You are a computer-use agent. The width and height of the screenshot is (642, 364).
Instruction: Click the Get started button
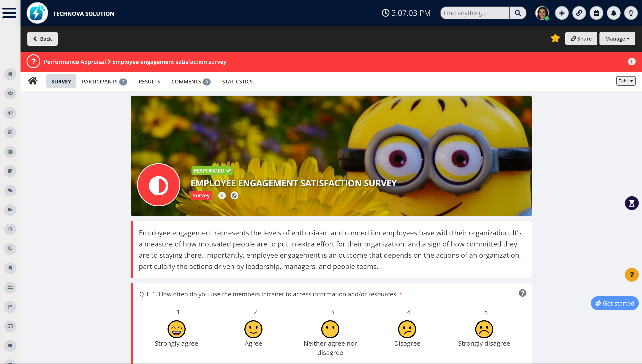tap(615, 303)
